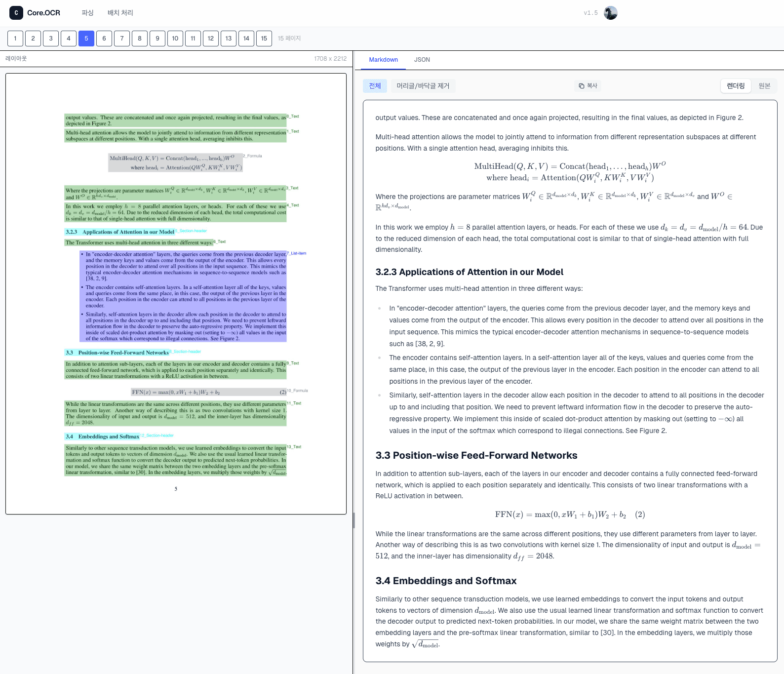Click the MultiHead formula region in layout
Screen dimensions: 784x674
click(175, 162)
